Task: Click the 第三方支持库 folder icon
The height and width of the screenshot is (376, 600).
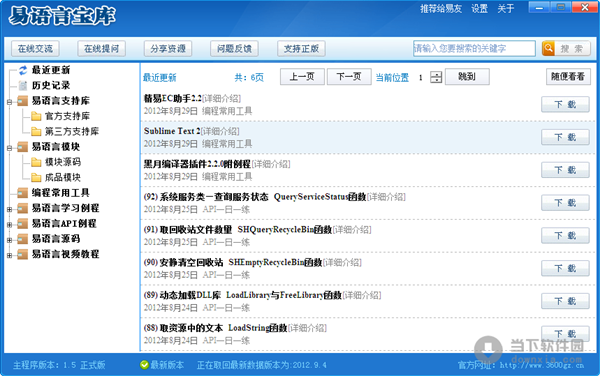Action: (x=36, y=132)
